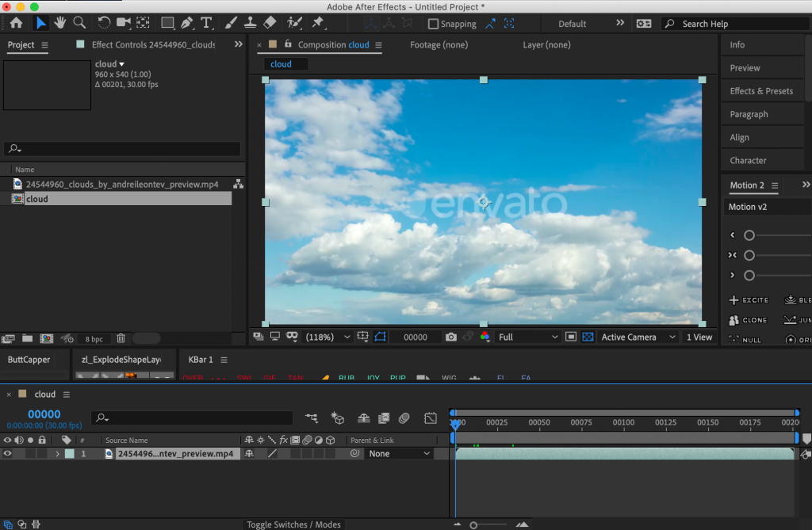Delete selected item with trash icon
Screen dimensions: 812x530
pos(121,338)
